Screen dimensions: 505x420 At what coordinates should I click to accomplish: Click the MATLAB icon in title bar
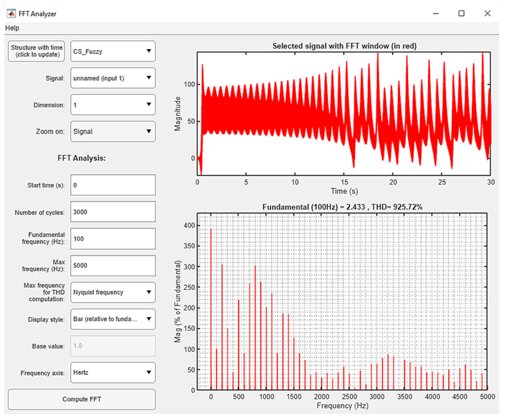tap(11, 13)
